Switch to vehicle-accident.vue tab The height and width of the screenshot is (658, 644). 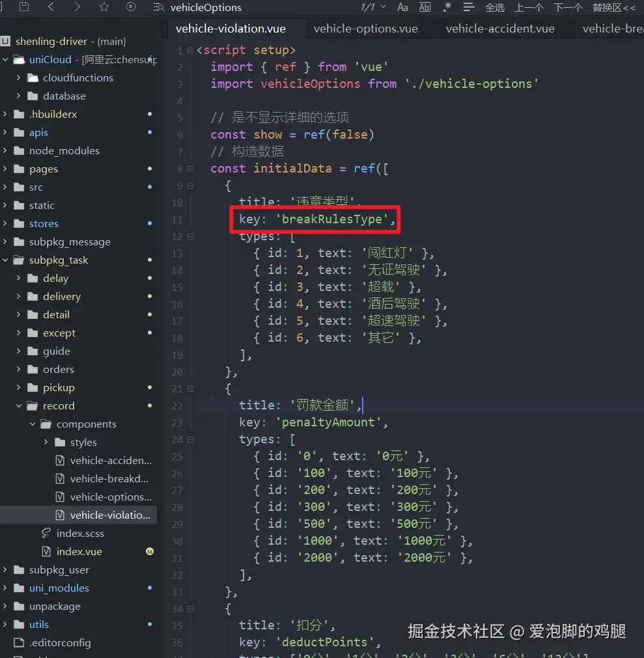[500, 29]
